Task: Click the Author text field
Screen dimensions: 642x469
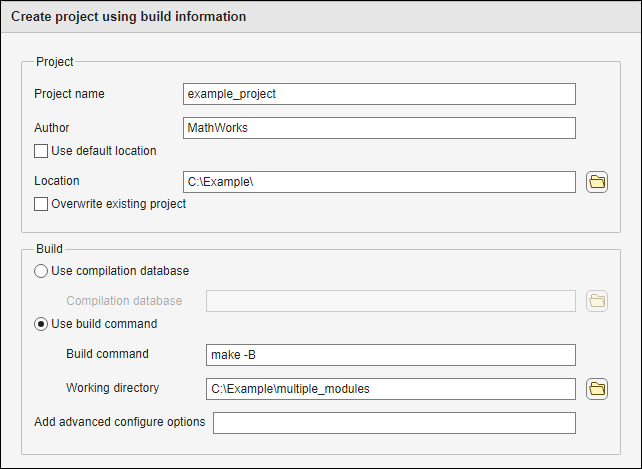Action: pyautogui.click(x=379, y=128)
